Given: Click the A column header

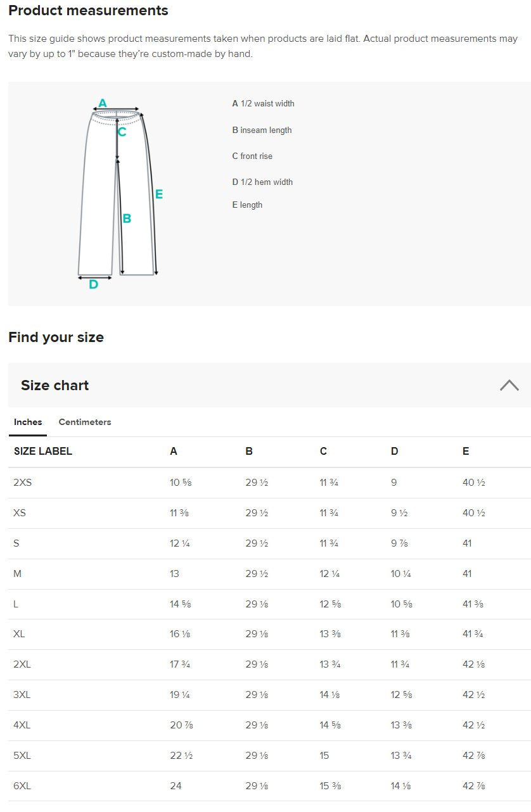Looking at the screenshot, I should 174,452.
